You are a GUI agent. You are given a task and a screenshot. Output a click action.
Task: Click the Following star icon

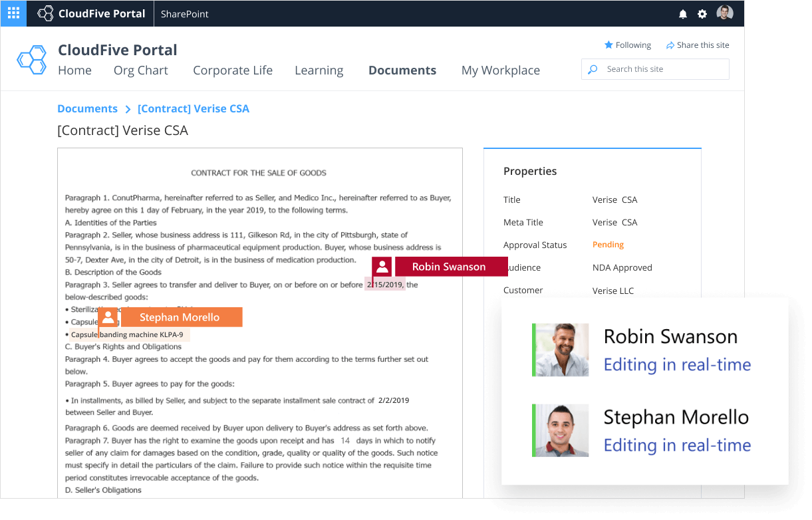pos(608,45)
